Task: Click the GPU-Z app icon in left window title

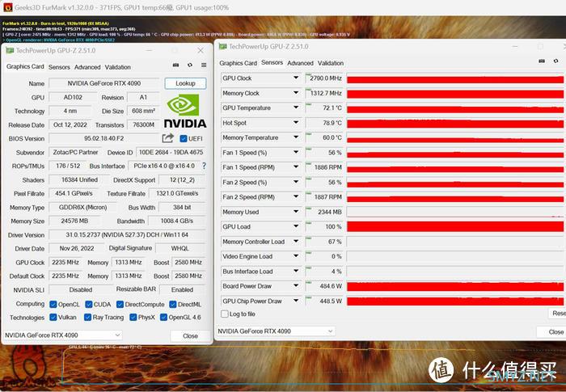Action: pos(10,51)
